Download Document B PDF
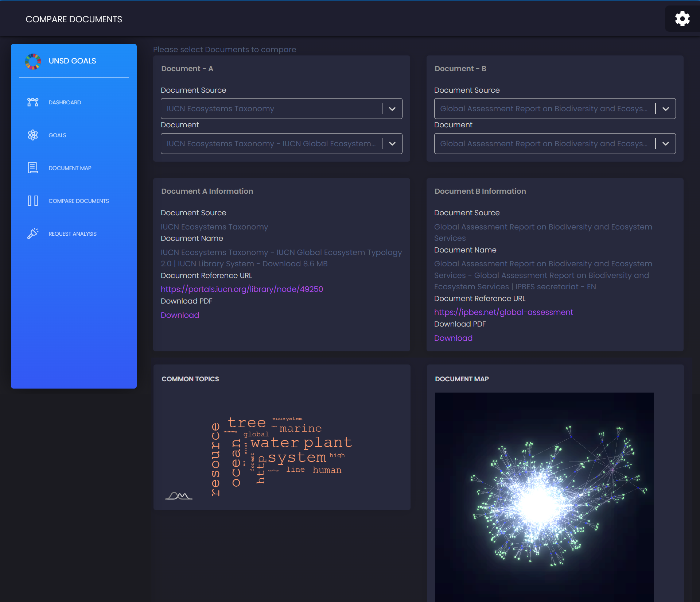This screenshot has height=602, width=700. [x=453, y=338]
